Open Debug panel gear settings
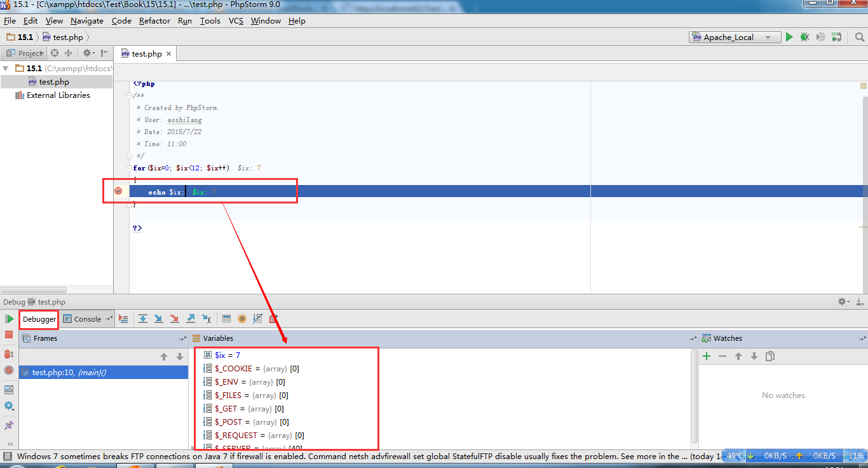Image resolution: width=868 pixels, height=468 pixels. 843,302
